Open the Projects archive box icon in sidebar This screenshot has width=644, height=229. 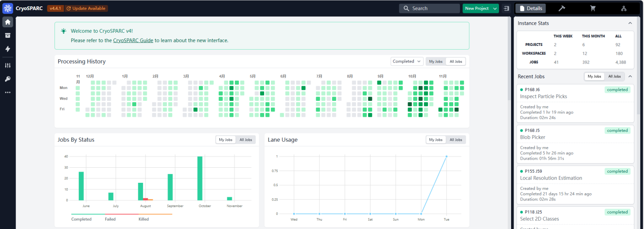8,36
